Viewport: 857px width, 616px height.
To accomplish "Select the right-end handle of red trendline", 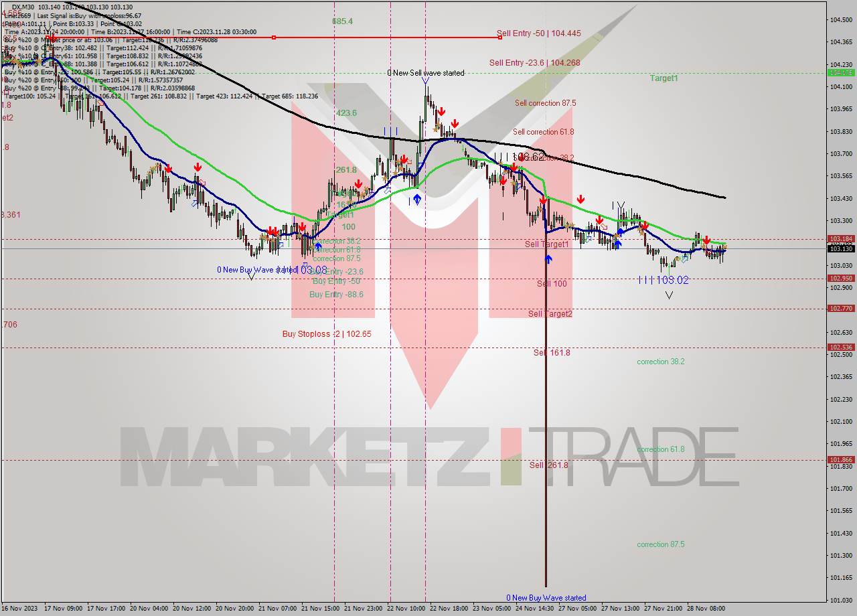I will click(500, 37).
